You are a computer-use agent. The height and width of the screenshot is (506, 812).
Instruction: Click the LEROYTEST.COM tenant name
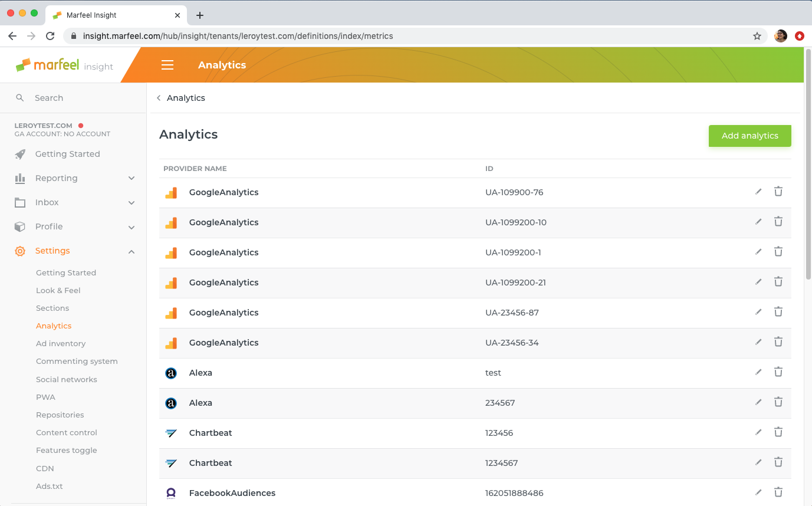(x=44, y=126)
